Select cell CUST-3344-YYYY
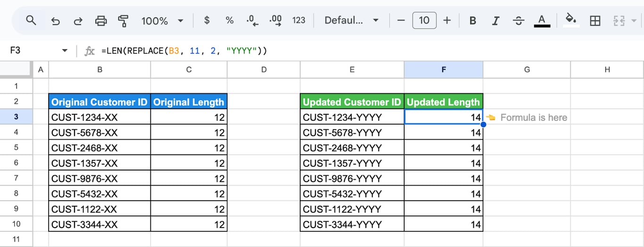Screen dimensions: 644x247 pos(352,224)
